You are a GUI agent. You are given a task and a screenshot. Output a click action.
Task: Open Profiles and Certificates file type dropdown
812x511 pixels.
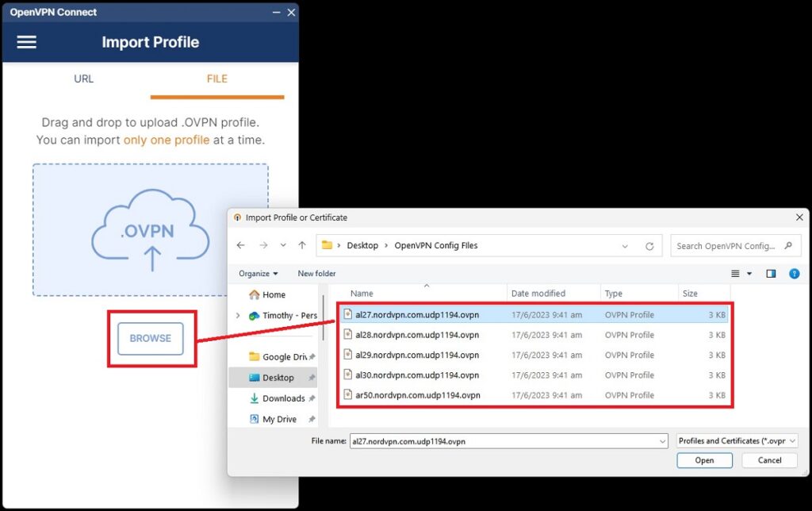pos(737,441)
